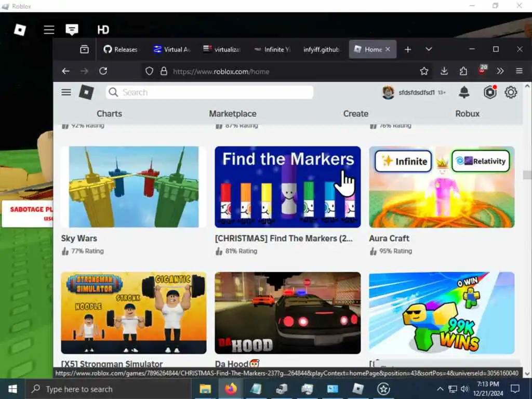Click the page vertical scrollbar thumb
Screen dimensions: 532x399
pyautogui.click(x=527, y=175)
